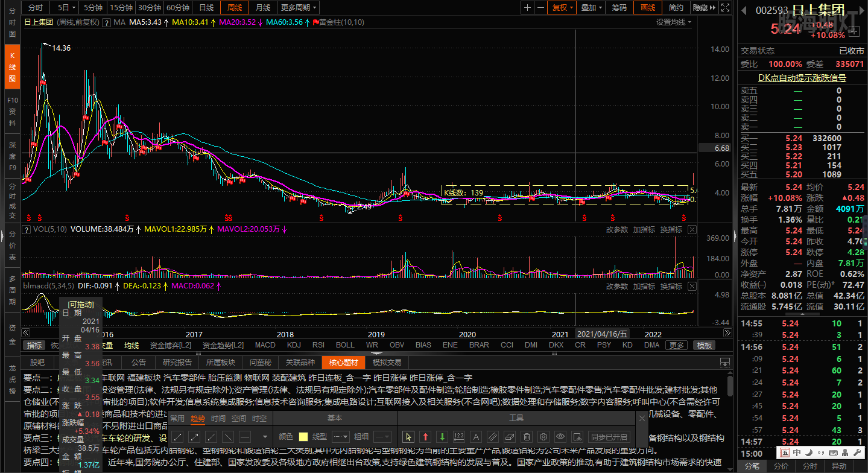868x473 pixels.
Task: Switch drawing panel to 常用 tab
Action: pos(177,418)
